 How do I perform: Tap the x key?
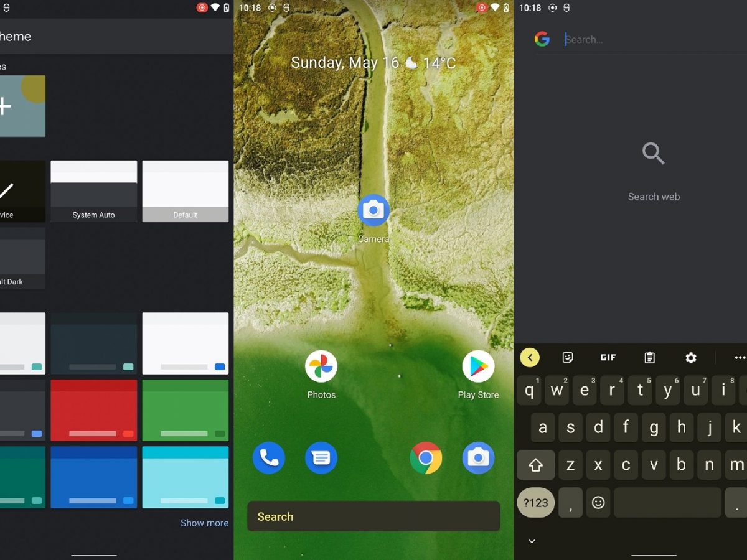tap(598, 465)
